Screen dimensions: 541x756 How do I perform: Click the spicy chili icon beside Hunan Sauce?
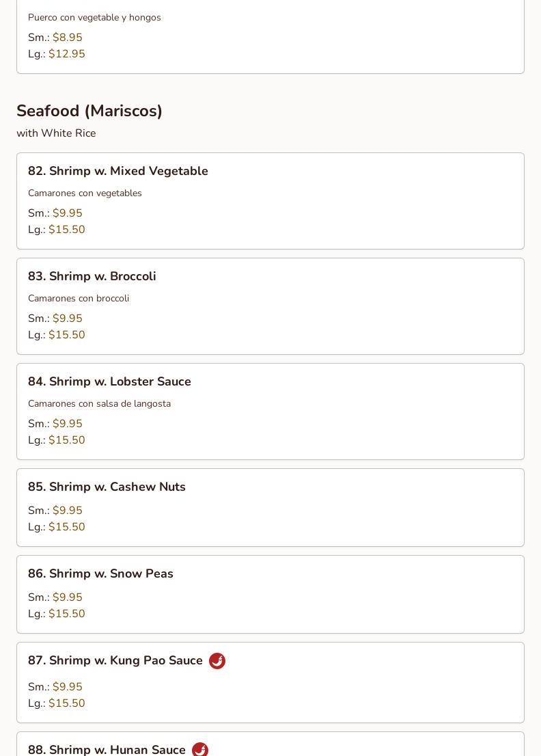pyautogui.click(x=200, y=749)
